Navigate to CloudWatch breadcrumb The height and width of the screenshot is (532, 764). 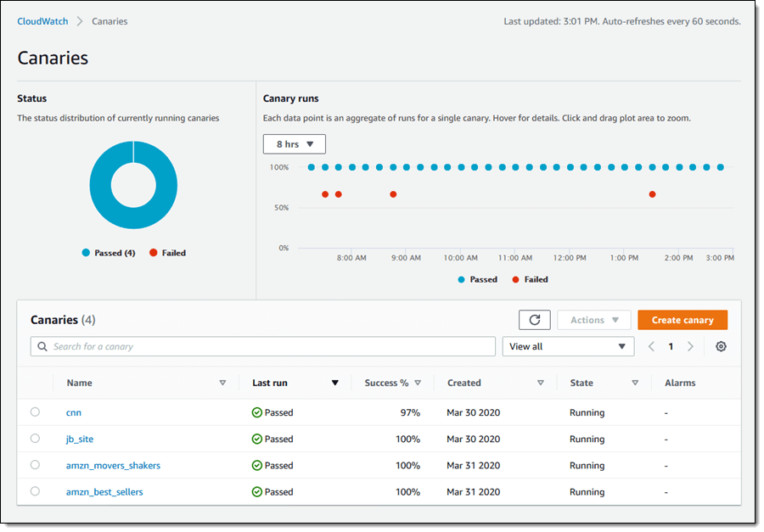[x=42, y=21]
